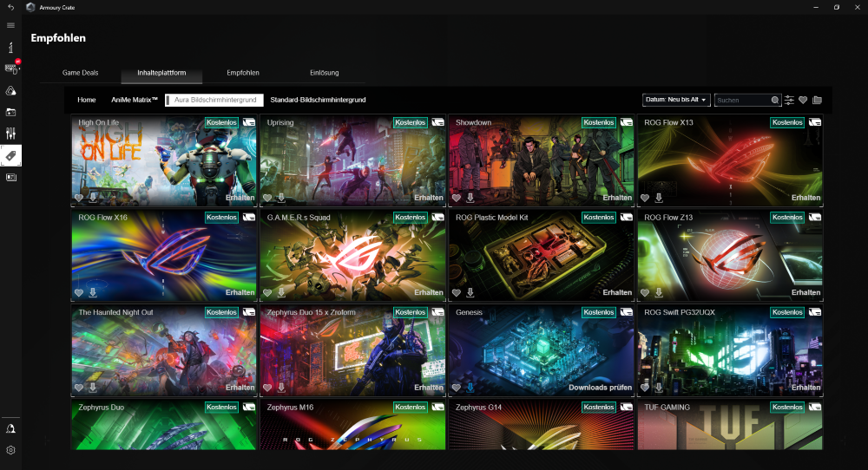Favorite ROG Flow X13 with heart
The image size is (868, 470).
[645, 198]
